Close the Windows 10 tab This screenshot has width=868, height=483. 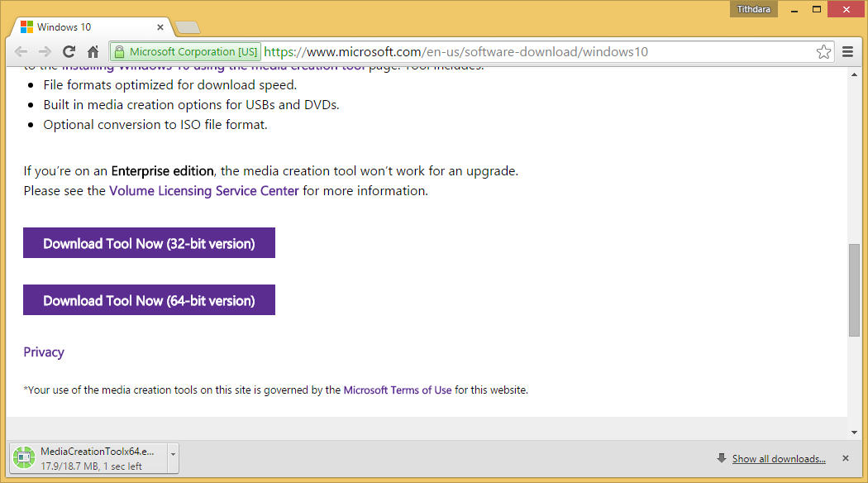[x=160, y=27]
